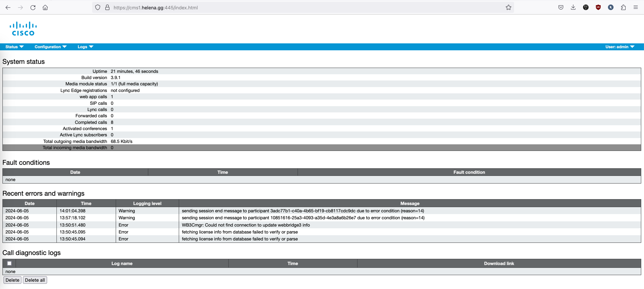The width and height of the screenshot is (644, 289).
Task: Click the back navigation arrow
Action: coord(8,7)
